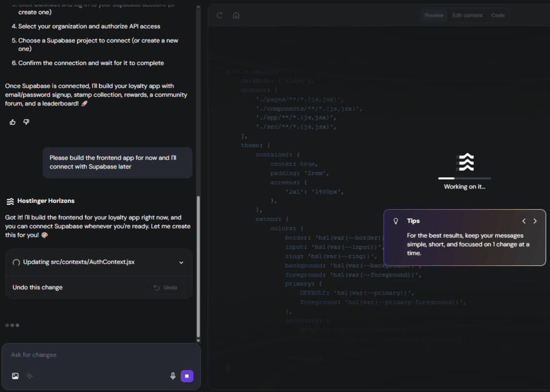Screen dimensions: 550x392
Task: Open the Edit content view
Action: click(467, 15)
